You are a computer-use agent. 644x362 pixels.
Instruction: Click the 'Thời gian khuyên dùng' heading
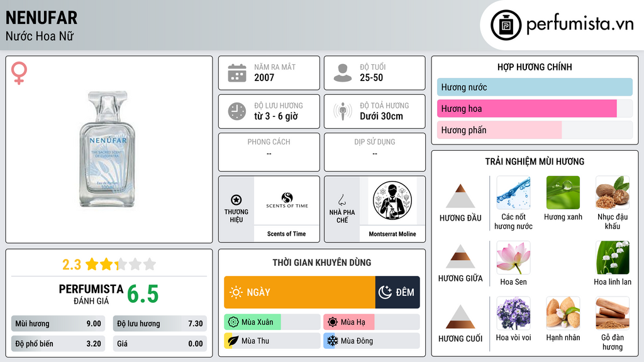pos(322,262)
